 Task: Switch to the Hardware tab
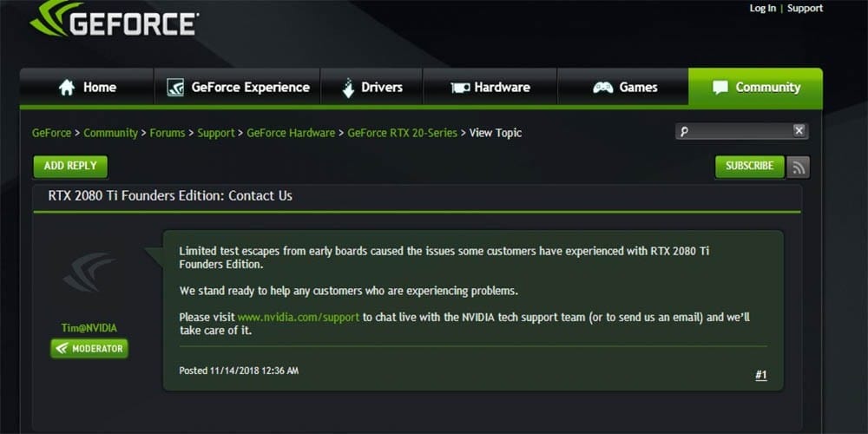tap(490, 88)
